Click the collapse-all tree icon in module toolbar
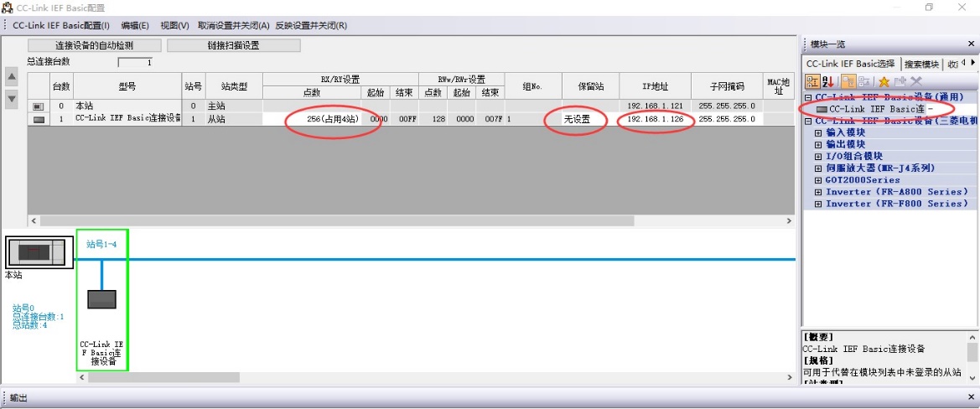 coord(864,81)
